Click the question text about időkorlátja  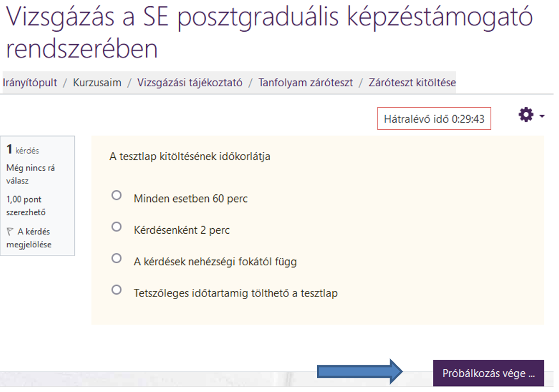190,157
